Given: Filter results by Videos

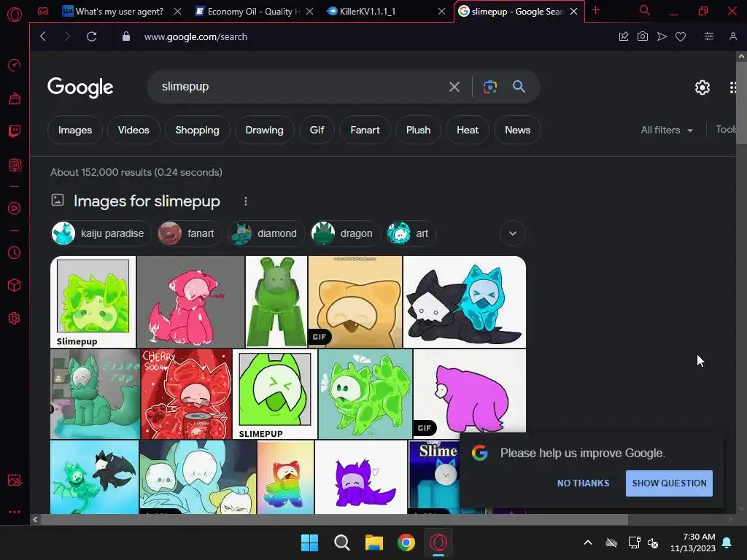Looking at the screenshot, I should (x=133, y=130).
